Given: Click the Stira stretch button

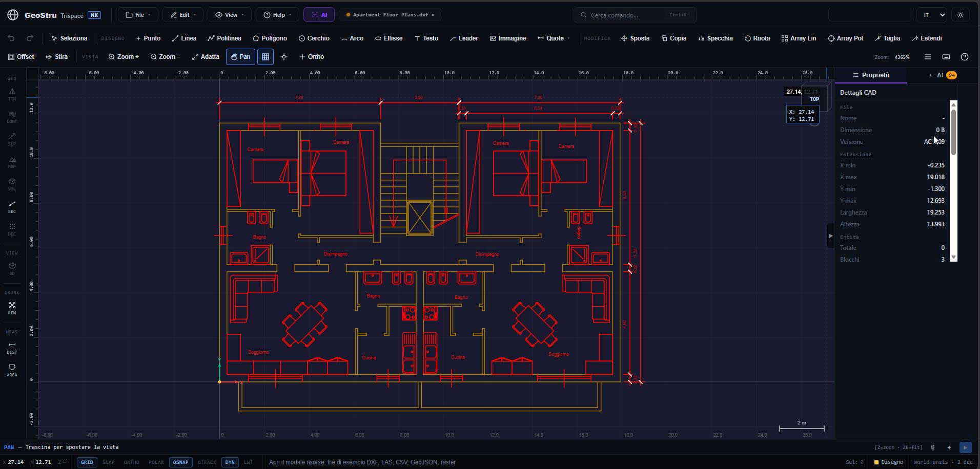Looking at the screenshot, I should tap(56, 57).
